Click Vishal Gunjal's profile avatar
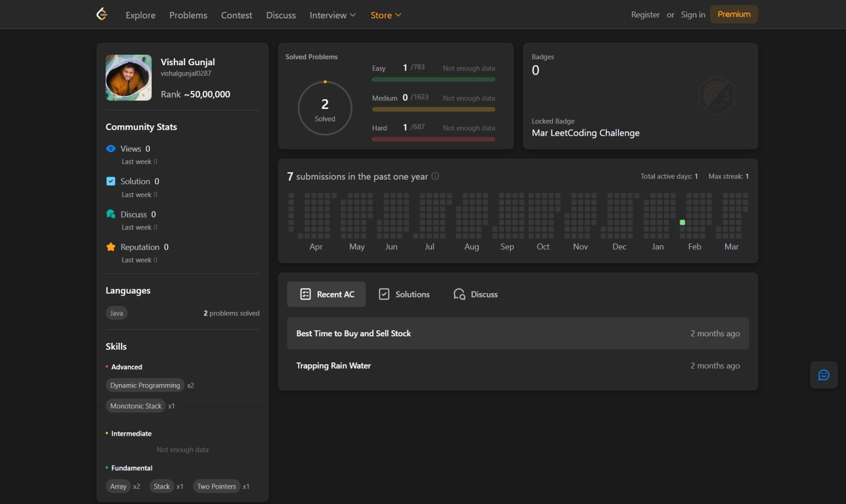This screenshot has width=846, height=504. click(129, 78)
